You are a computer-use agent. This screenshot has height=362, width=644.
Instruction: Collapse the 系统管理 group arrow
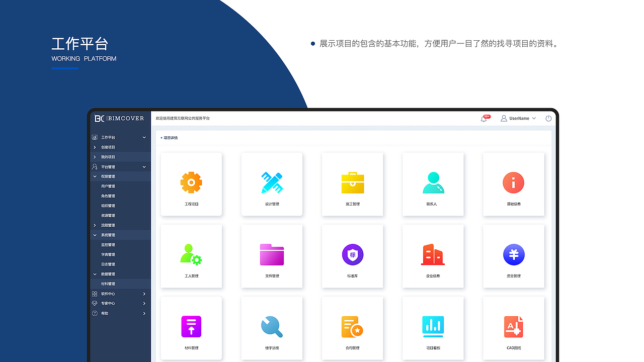click(95, 235)
